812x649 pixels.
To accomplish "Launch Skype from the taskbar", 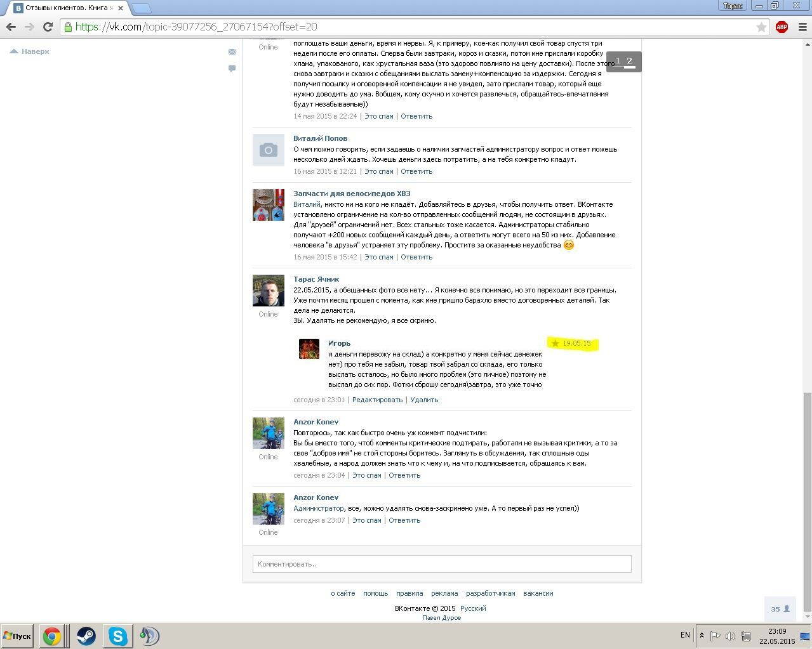I will tap(117, 636).
